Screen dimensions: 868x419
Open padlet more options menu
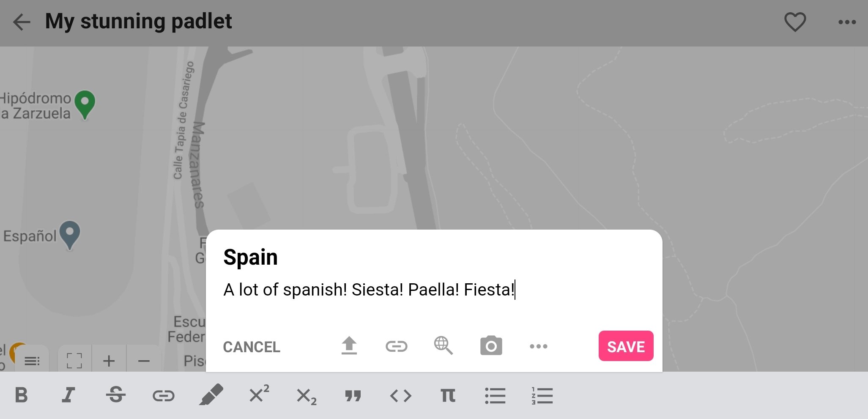pos(847,22)
